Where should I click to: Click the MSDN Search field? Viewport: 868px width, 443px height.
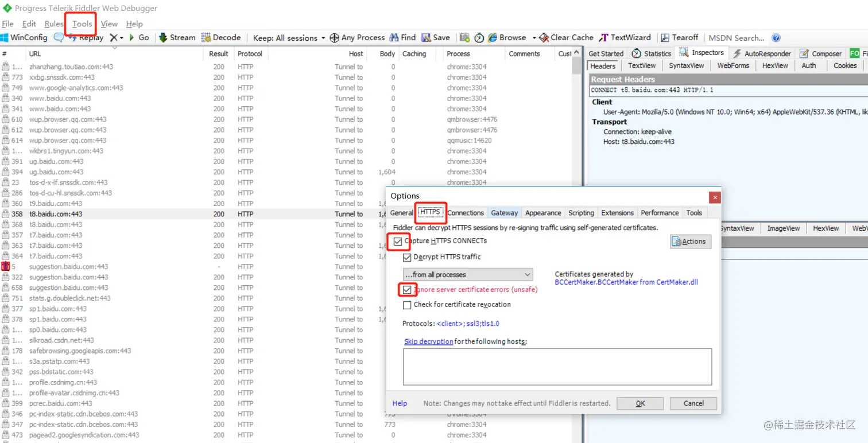737,38
